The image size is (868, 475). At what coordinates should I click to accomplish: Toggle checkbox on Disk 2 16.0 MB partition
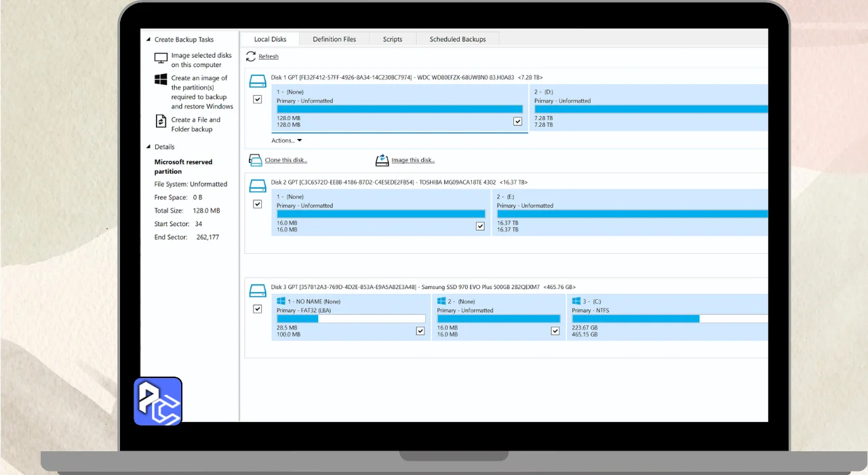point(480,226)
